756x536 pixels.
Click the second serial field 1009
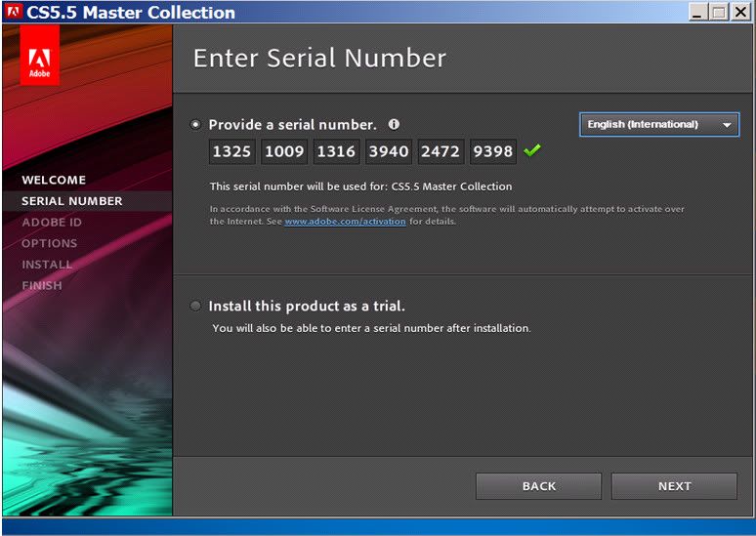point(284,151)
